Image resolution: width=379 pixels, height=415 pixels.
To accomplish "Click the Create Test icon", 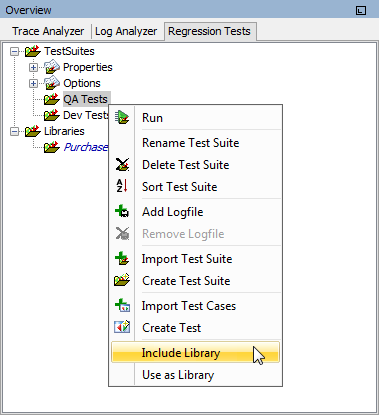I will 122,327.
